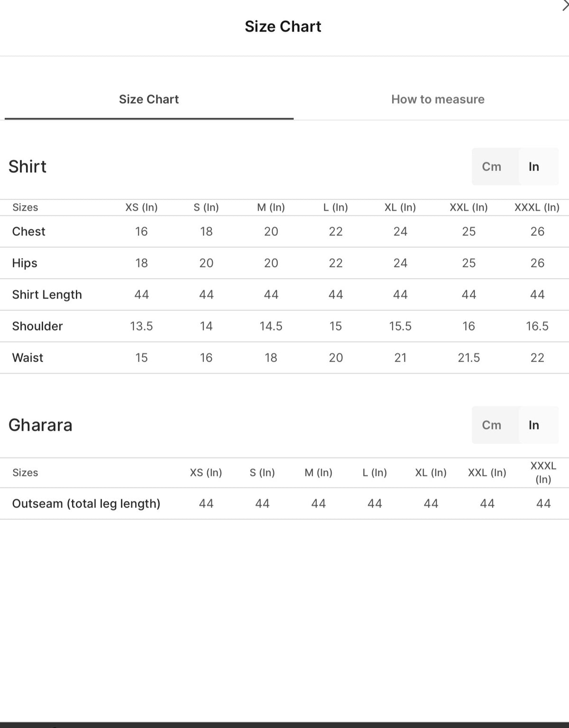Click the Shirt section heading

pyautogui.click(x=28, y=167)
